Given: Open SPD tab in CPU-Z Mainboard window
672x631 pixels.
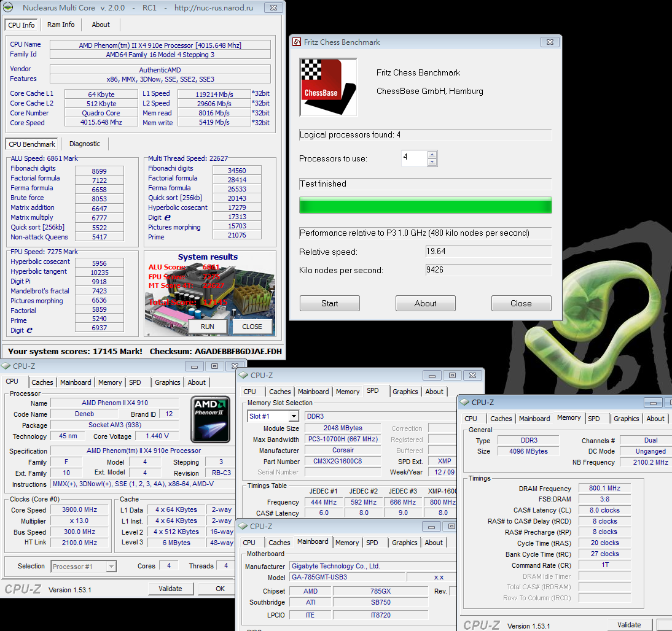Looking at the screenshot, I should point(372,543).
